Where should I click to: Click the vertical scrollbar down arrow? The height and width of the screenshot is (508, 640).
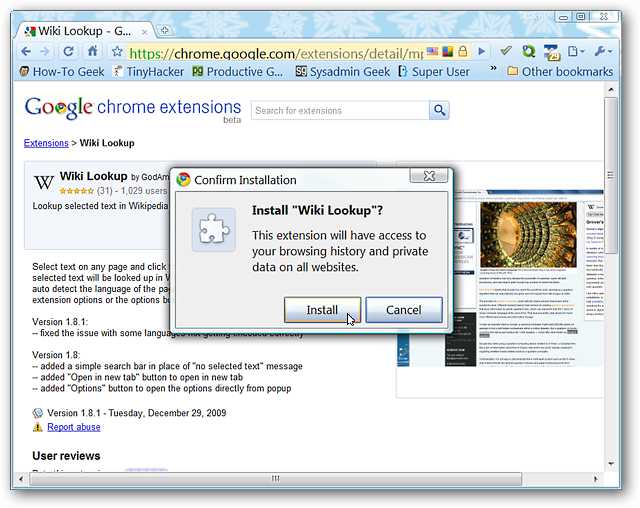[x=611, y=464]
